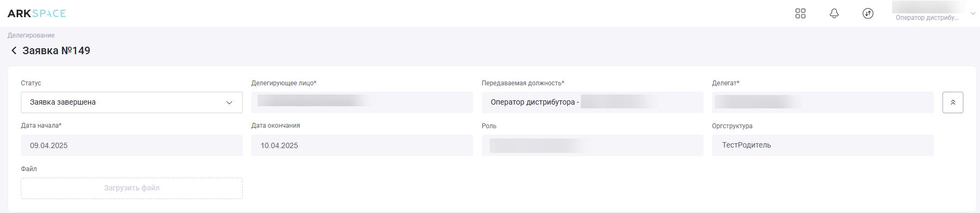Collapse the form with the double-chevron button
The height and width of the screenshot is (213, 980).
pos(953,102)
